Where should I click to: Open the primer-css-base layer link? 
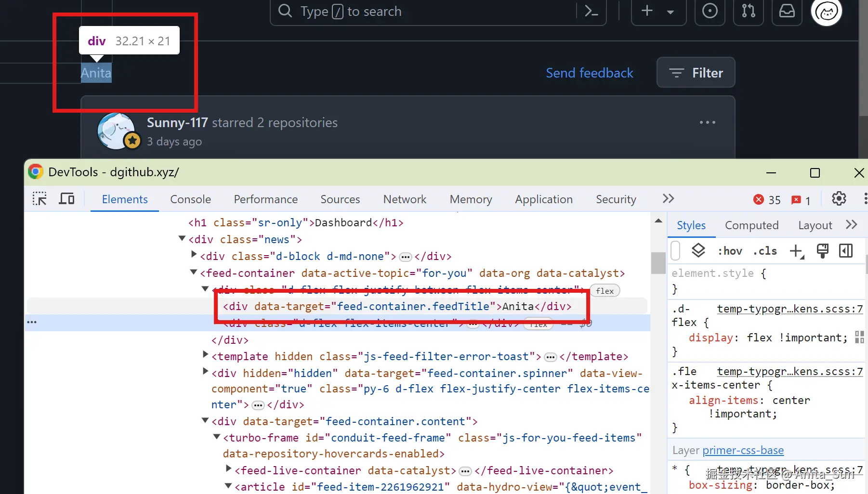pyautogui.click(x=743, y=451)
